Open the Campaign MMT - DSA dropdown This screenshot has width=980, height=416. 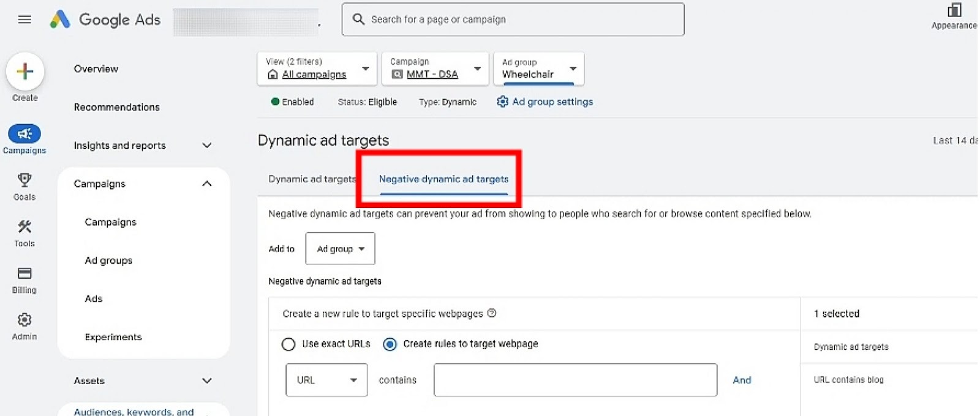[435, 69]
